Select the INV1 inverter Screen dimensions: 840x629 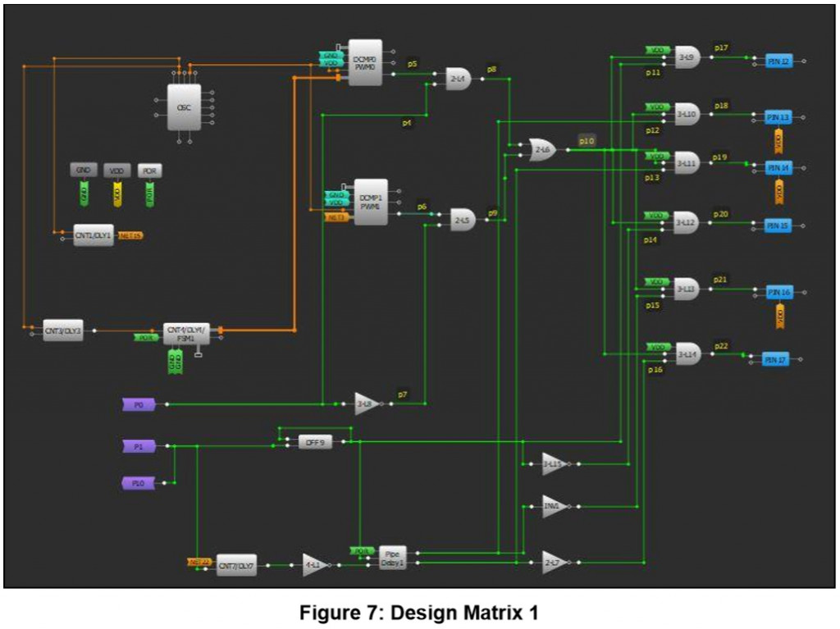554,507
